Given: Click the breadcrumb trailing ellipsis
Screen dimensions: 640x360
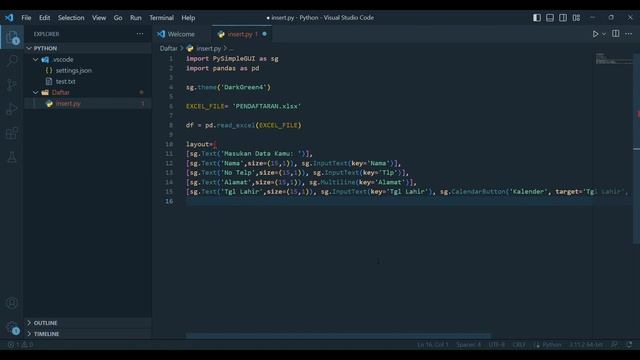Looking at the screenshot, I should (232, 49).
